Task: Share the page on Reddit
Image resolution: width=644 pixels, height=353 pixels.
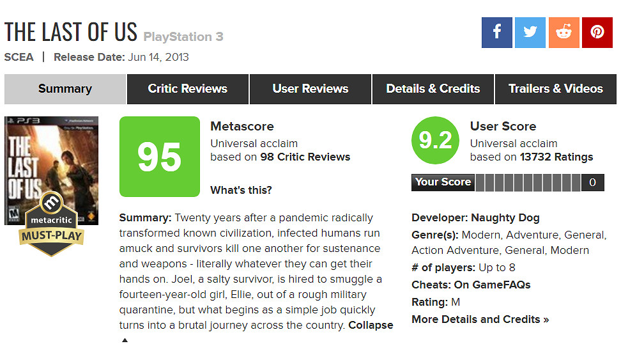Action: pos(563,33)
